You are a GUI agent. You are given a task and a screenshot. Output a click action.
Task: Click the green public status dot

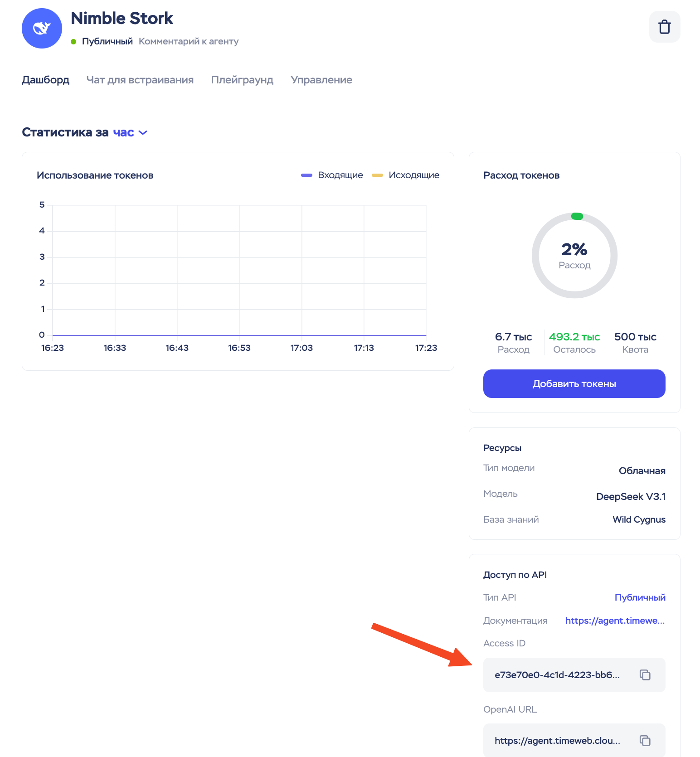tap(73, 42)
